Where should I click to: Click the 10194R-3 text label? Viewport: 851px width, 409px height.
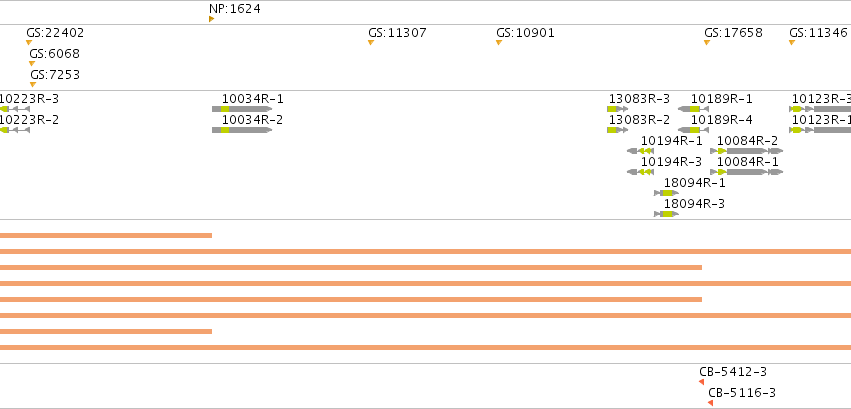click(671, 162)
